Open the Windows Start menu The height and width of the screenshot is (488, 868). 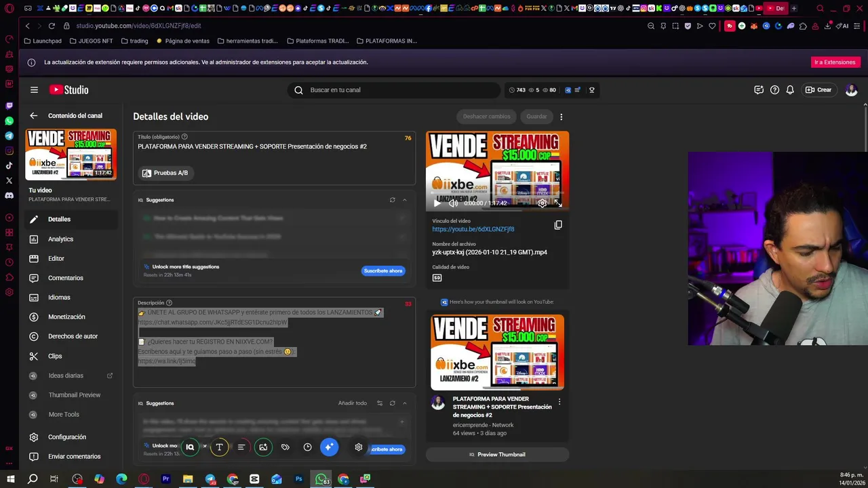pyautogui.click(x=10, y=479)
